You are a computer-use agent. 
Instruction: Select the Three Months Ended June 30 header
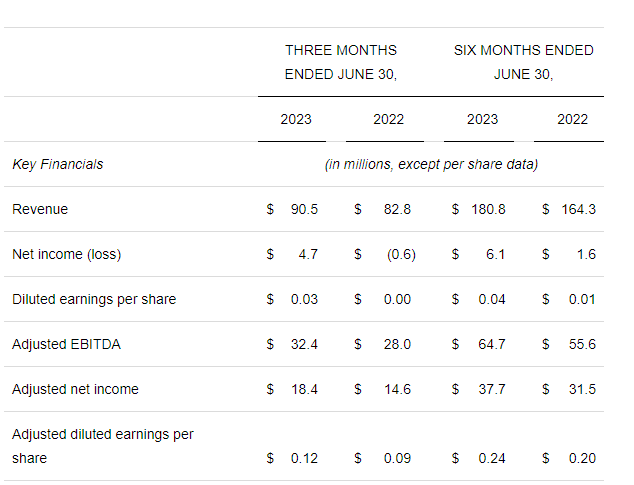(340, 62)
